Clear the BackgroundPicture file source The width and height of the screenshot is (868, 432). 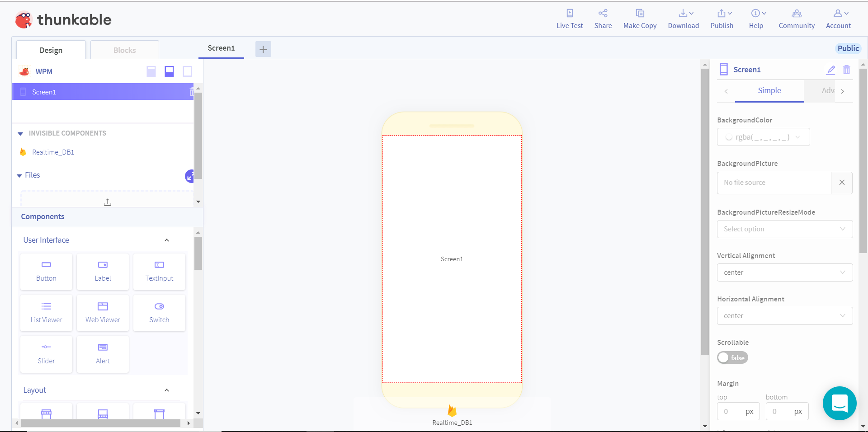pos(842,183)
